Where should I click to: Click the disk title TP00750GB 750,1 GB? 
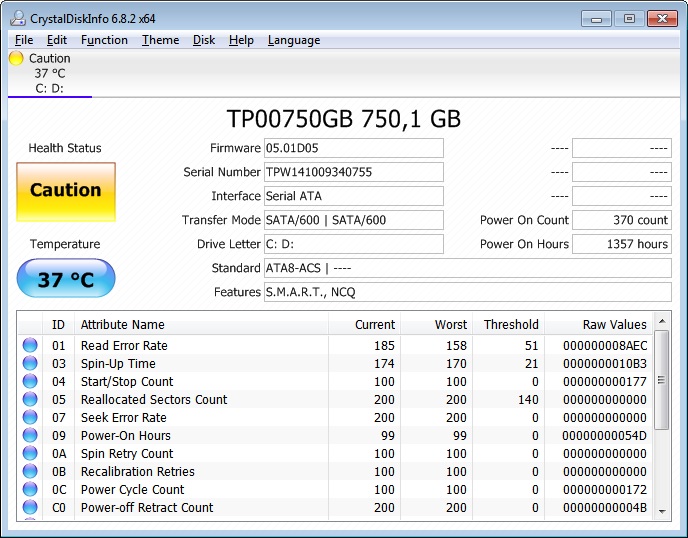[344, 118]
